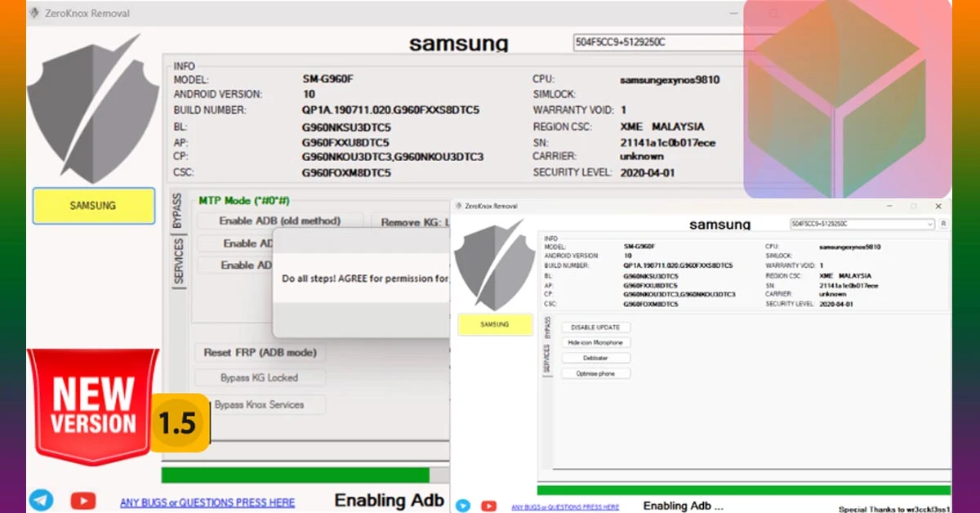Screen dimensions: 980x513
Task: Click the Hide icon Microphone button
Action: [x=595, y=343]
